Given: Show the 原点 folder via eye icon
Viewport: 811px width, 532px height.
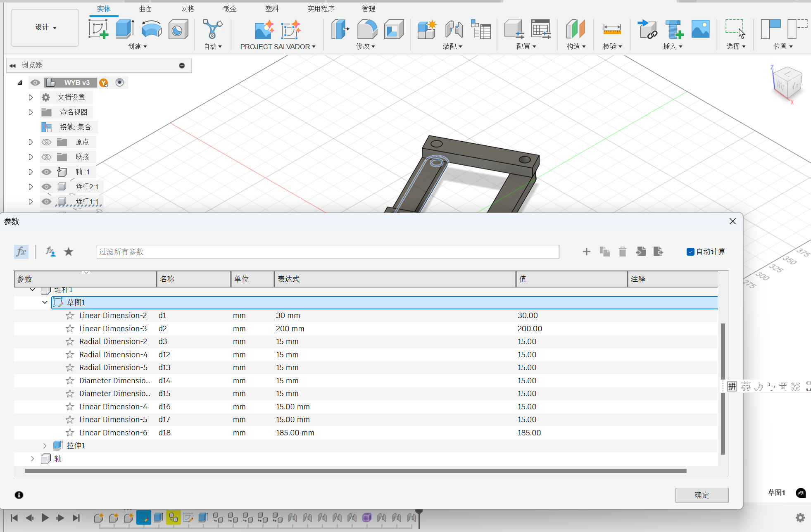Looking at the screenshot, I should tap(47, 142).
